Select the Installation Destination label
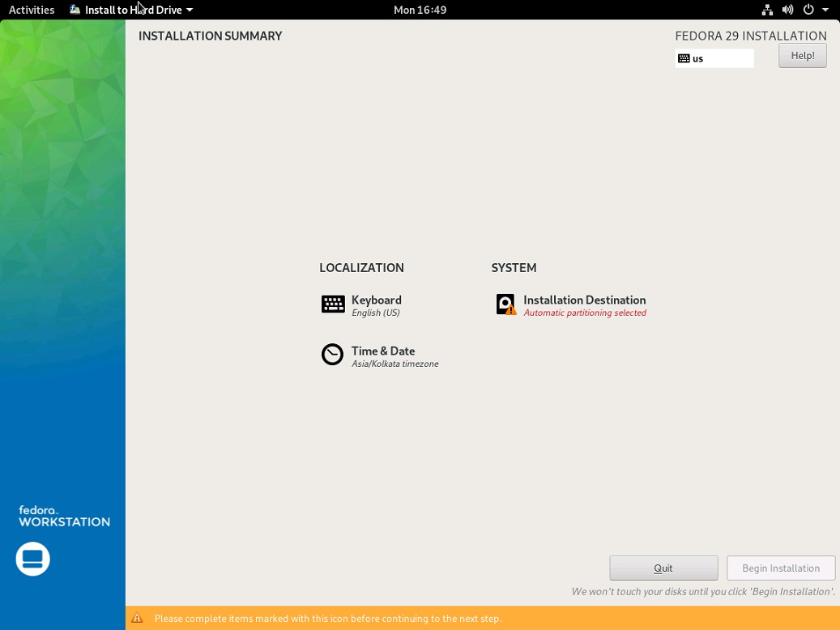The image size is (840, 630). click(x=585, y=300)
